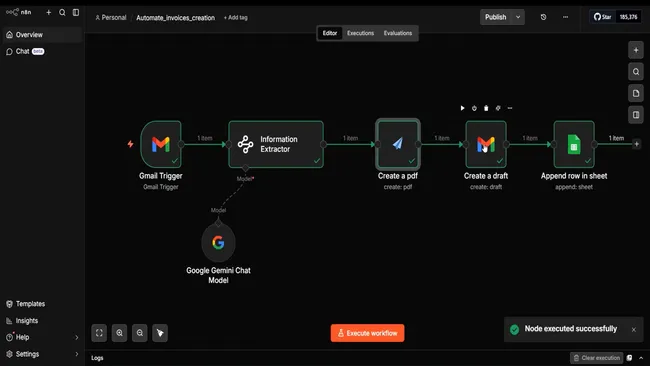Collapse the sidebar with the panel icon
This screenshot has height=366, width=650.
pos(76,12)
